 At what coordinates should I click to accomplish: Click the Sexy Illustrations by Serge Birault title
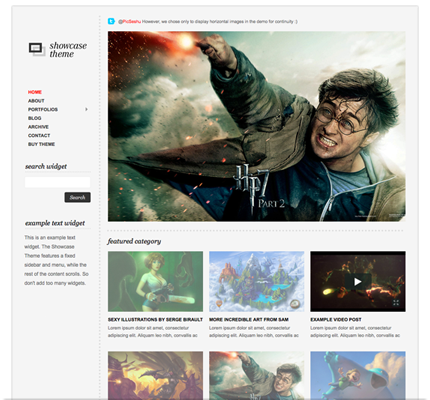(155, 319)
